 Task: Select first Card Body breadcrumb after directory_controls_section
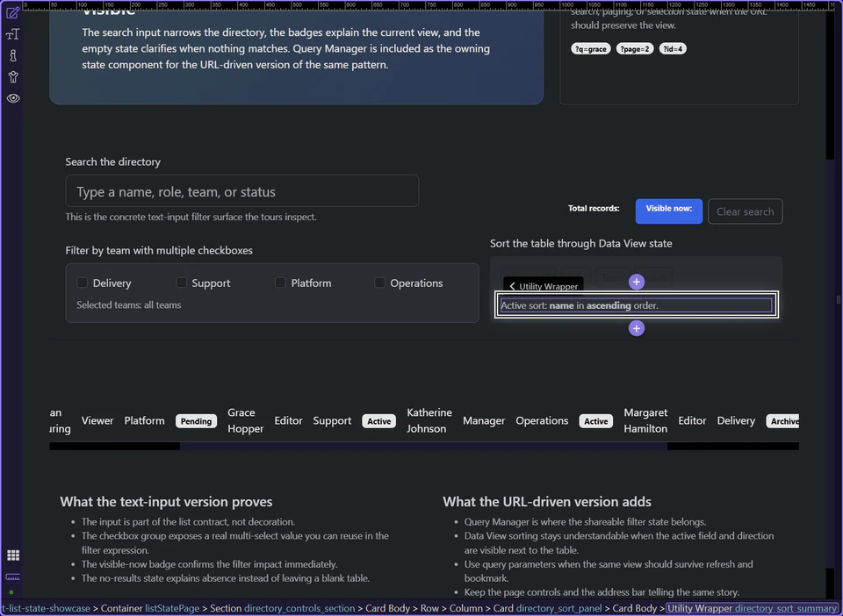pyautogui.click(x=387, y=608)
